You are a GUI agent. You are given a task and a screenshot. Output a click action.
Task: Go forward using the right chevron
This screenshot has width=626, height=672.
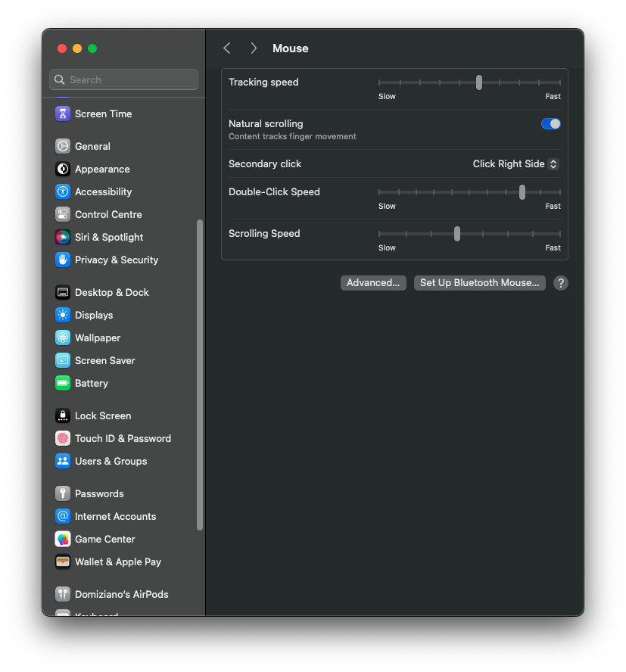[254, 48]
